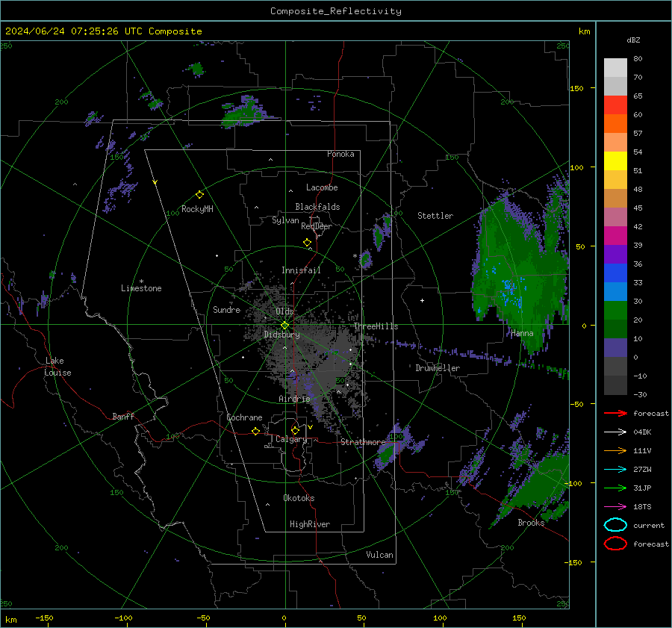
Task: Click the Blackfalds label
Action: click(317, 207)
